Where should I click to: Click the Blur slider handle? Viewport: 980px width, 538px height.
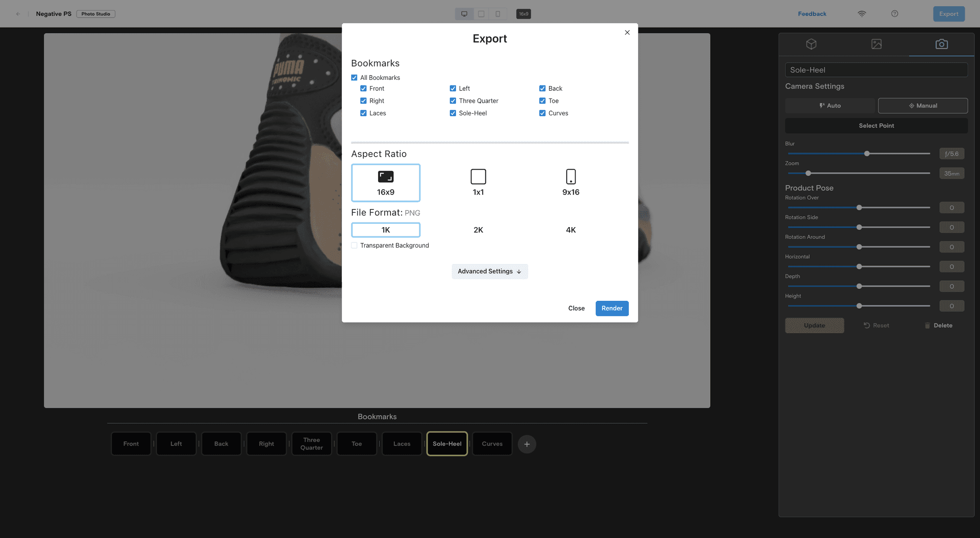867,154
